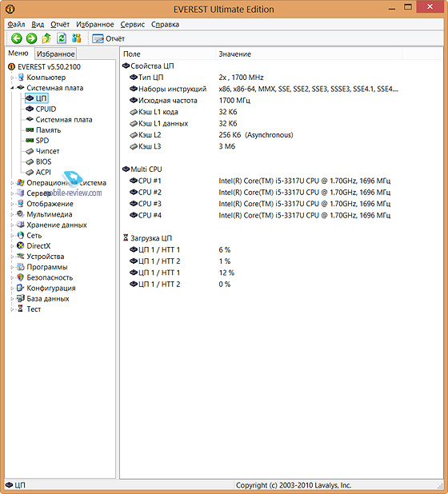Switch to the Меню tab

[x=18, y=54]
